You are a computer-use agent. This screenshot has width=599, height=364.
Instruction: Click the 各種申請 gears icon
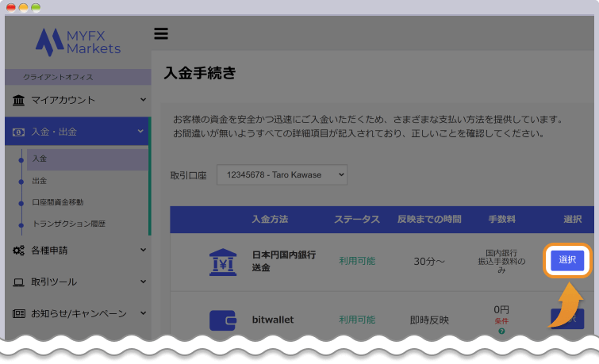pyautogui.click(x=18, y=251)
